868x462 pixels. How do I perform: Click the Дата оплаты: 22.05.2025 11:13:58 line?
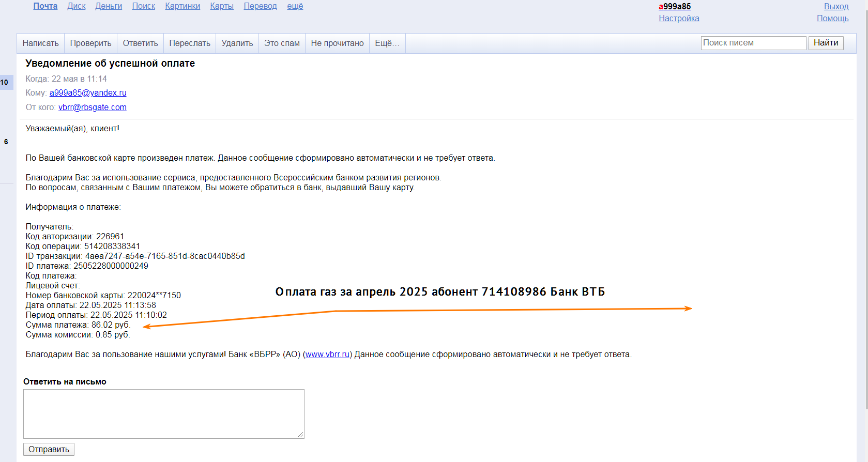(91, 305)
